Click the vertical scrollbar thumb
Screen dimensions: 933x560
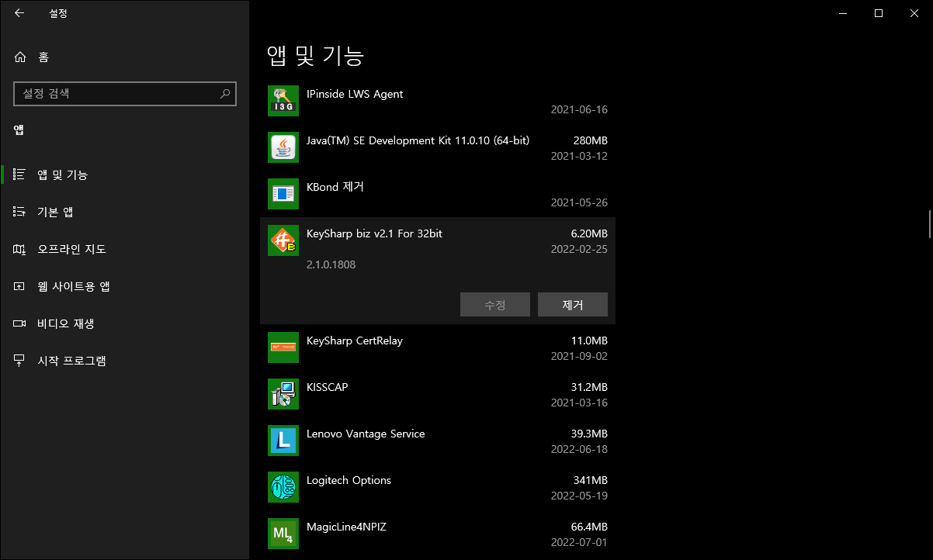[x=929, y=223]
